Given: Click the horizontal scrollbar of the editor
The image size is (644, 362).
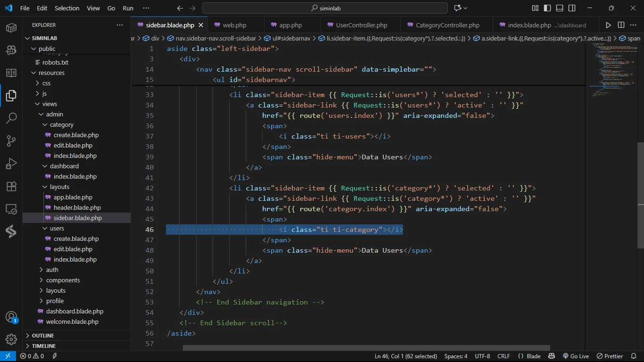Looking at the screenshot, I should point(366,348).
